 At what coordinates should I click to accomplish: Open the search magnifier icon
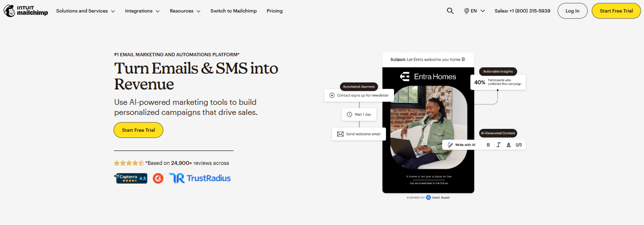tap(450, 11)
